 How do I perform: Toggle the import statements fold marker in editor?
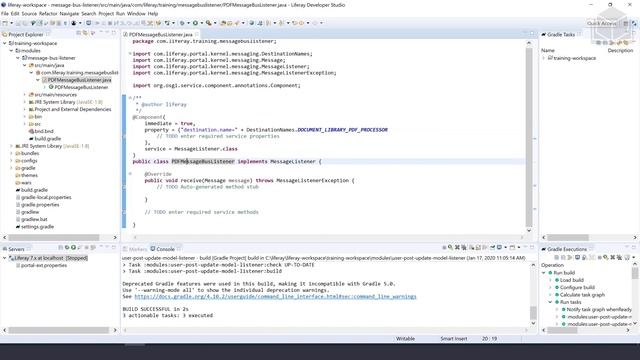tap(130, 53)
